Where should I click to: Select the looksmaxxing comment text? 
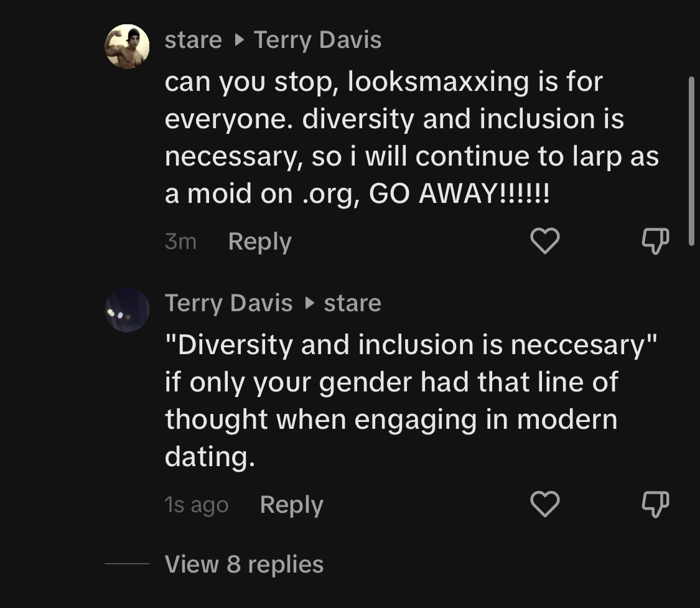[412, 138]
